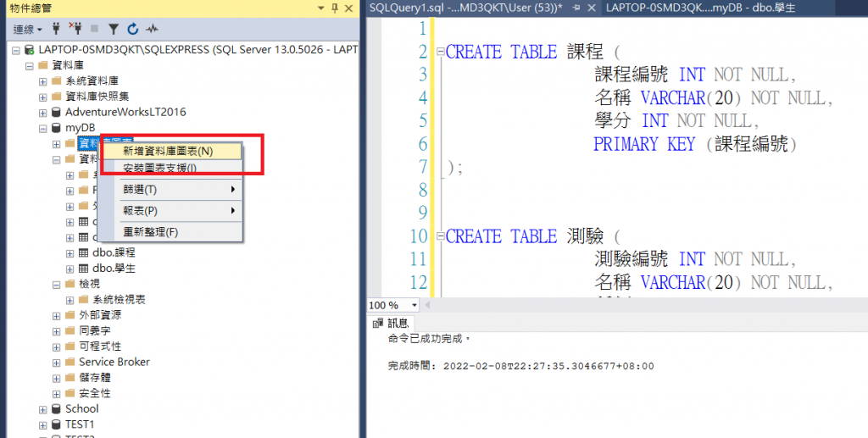
Task: Pin the 物件總管 panel with the pushpin icon
Action: click(x=334, y=8)
